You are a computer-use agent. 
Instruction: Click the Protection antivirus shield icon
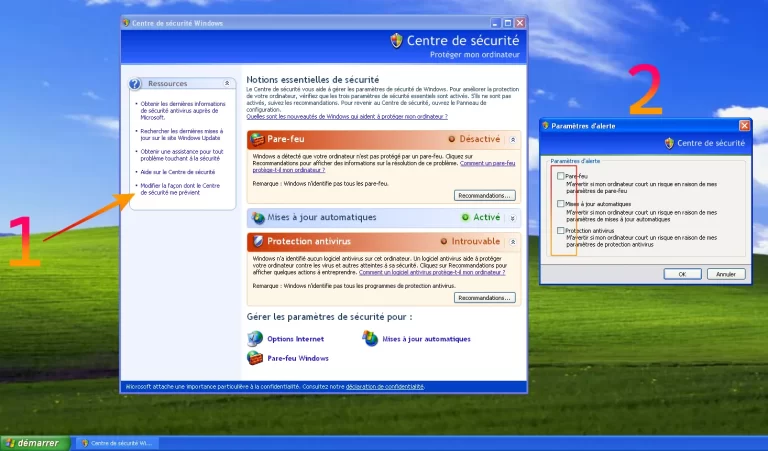pos(258,241)
